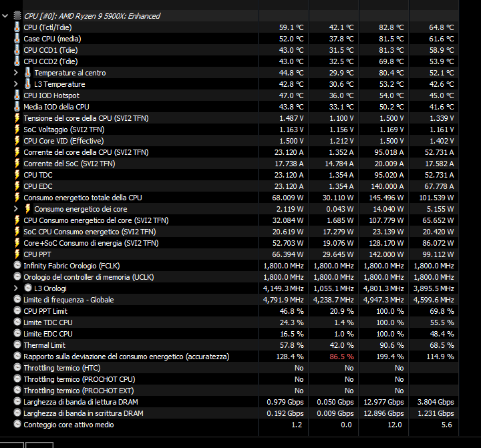The height and width of the screenshot is (448, 481).
Task: Click the 82.8 °C maximum Tctl/Tdie value
Action: [x=391, y=27]
